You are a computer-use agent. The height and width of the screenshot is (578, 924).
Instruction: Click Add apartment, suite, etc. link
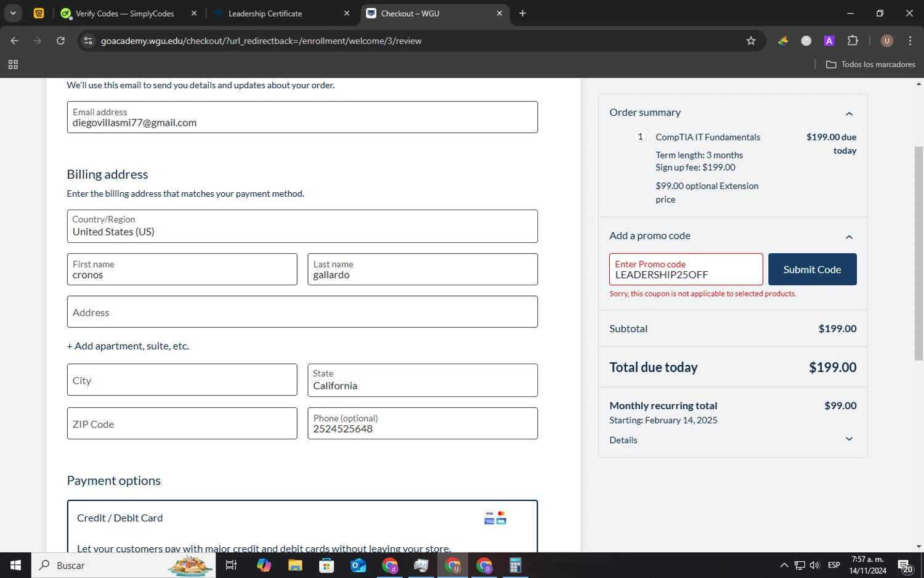pos(128,346)
